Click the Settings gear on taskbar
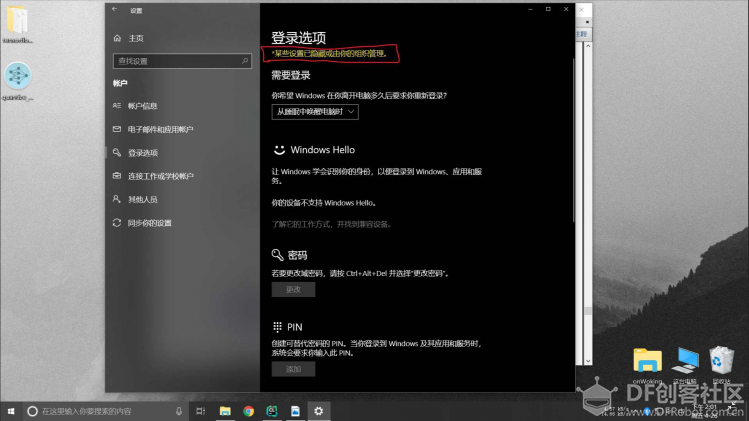This screenshot has width=749, height=421. (x=319, y=411)
